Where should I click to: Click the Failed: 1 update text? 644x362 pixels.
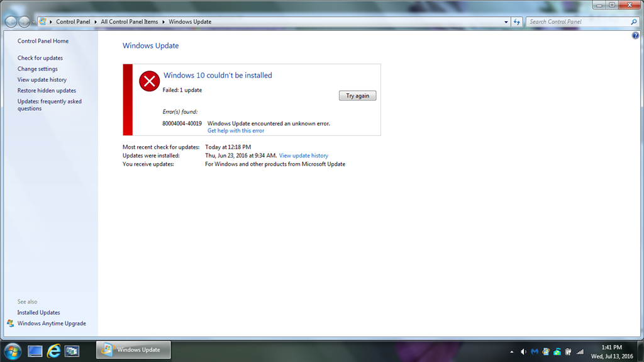(182, 90)
